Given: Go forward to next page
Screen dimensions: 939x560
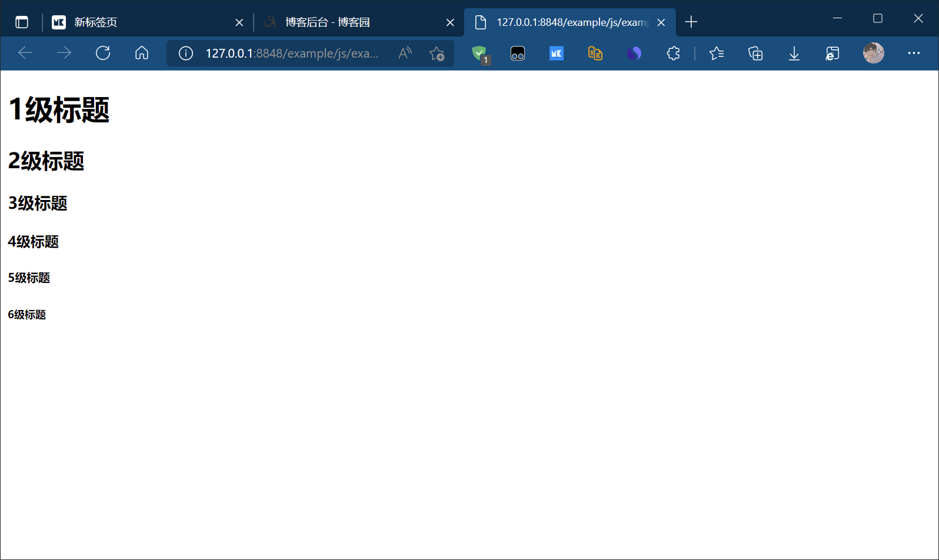Looking at the screenshot, I should point(64,54).
